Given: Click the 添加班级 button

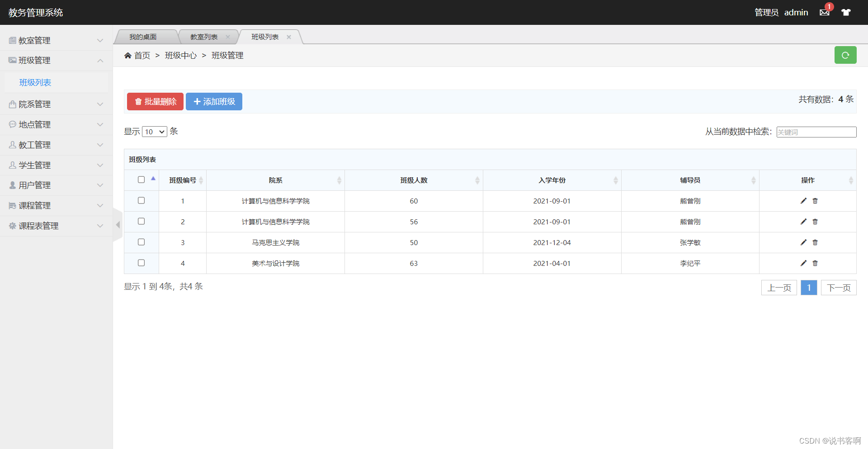Looking at the screenshot, I should pyautogui.click(x=214, y=102).
